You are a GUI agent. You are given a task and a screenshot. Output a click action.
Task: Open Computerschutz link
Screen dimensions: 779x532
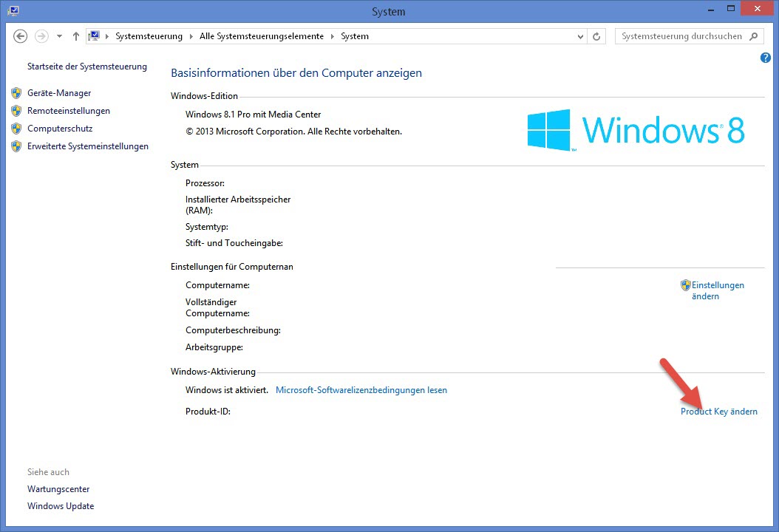coord(60,129)
